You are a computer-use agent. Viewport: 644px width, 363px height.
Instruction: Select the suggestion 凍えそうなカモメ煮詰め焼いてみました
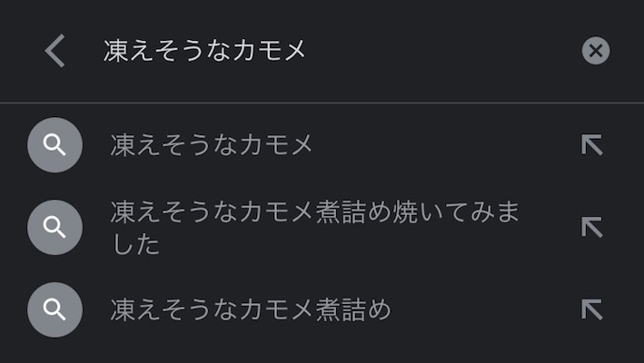(313, 227)
